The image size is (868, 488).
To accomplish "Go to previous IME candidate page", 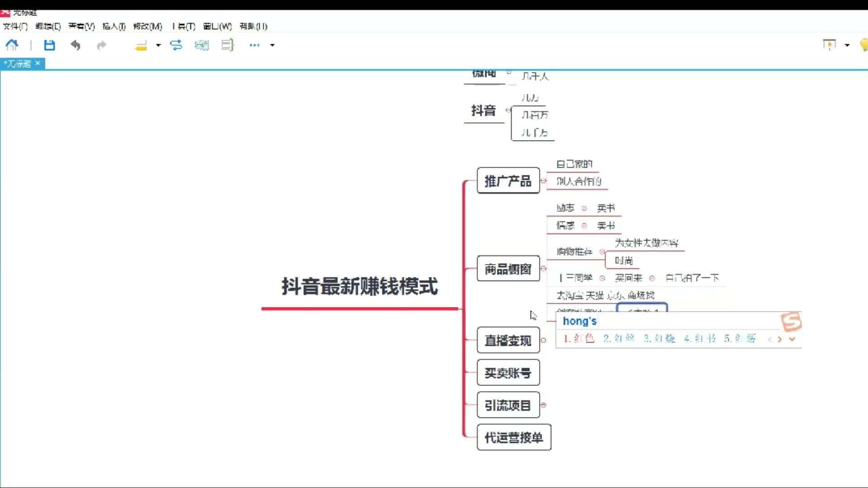I will coord(769,339).
